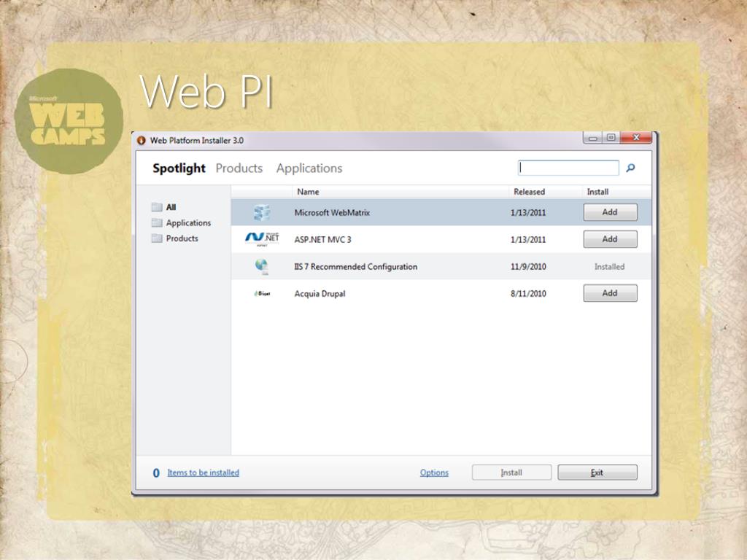
Task: Click the 8/11/2010 release date
Action: click(528, 294)
